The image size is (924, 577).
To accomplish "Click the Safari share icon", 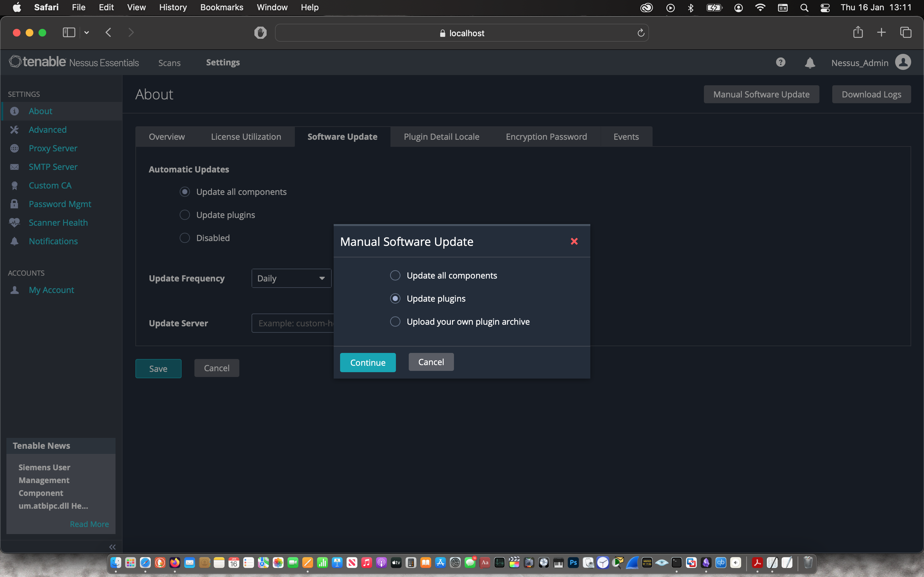I will [x=858, y=32].
